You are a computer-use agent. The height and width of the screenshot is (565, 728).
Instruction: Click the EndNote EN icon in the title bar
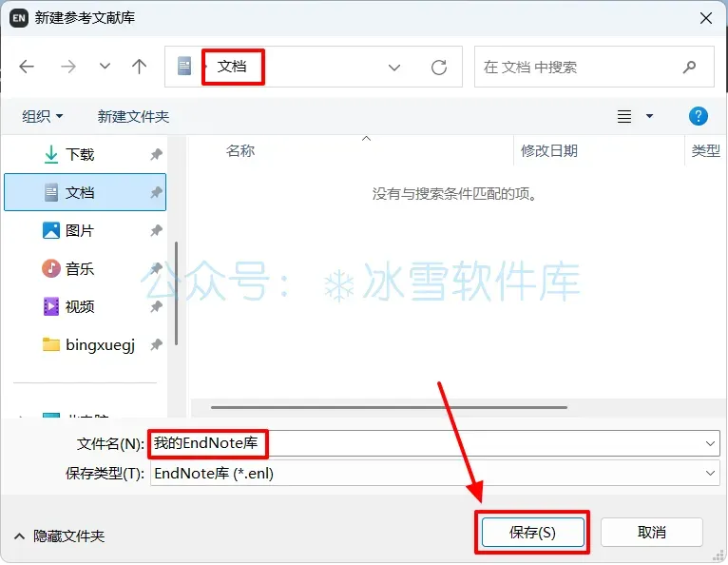[x=19, y=18]
